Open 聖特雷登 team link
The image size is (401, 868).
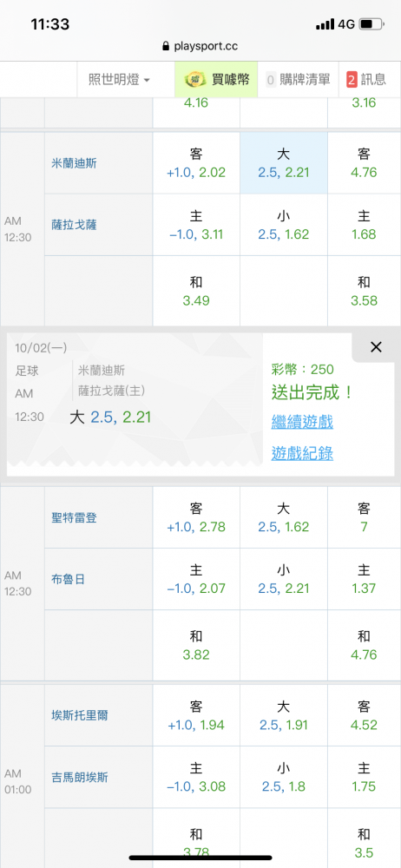click(74, 517)
